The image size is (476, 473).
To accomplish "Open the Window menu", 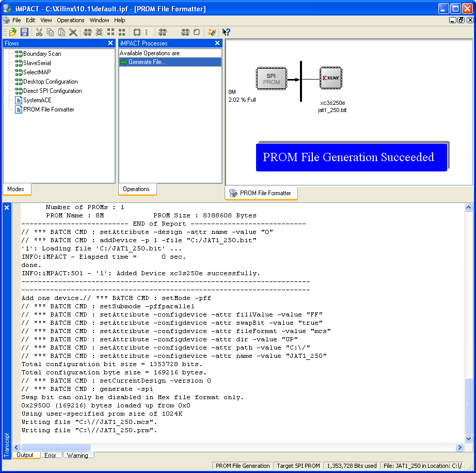I will pyautogui.click(x=99, y=20).
